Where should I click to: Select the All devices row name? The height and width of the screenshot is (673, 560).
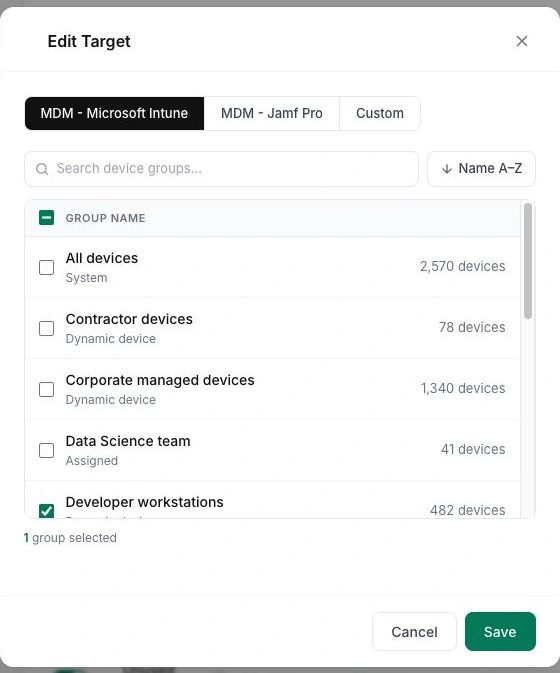(x=102, y=258)
